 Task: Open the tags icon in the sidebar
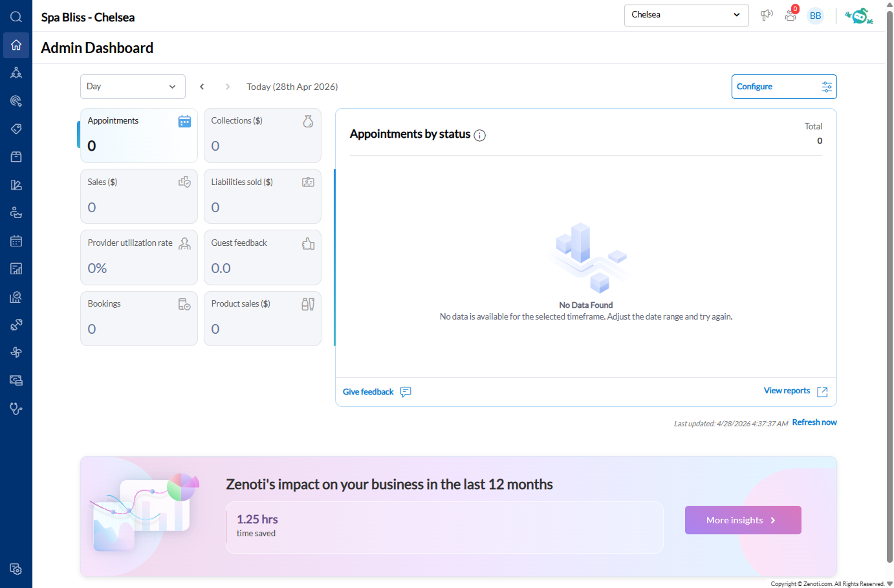pos(16,129)
